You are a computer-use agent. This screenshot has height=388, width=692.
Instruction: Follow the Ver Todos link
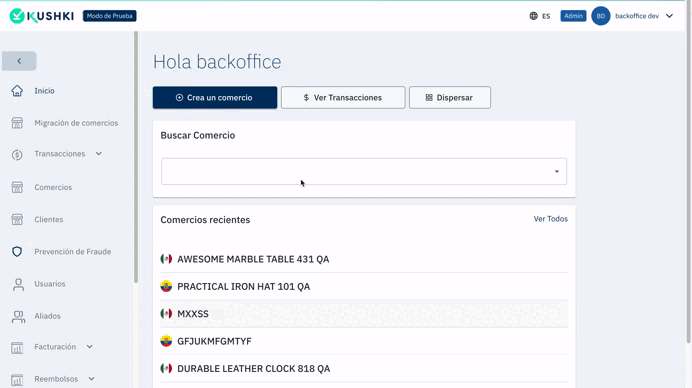tap(550, 219)
